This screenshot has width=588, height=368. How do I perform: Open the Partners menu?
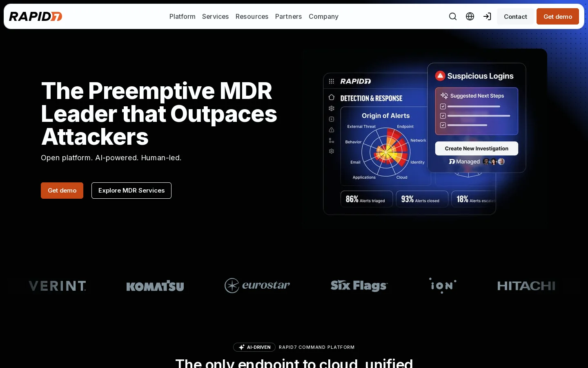coord(288,16)
